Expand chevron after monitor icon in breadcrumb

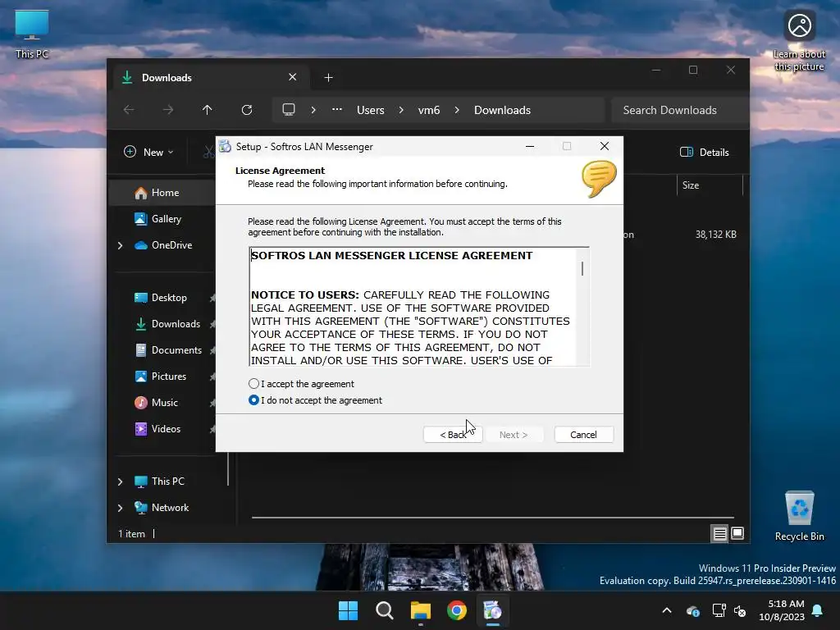(313, 110)
